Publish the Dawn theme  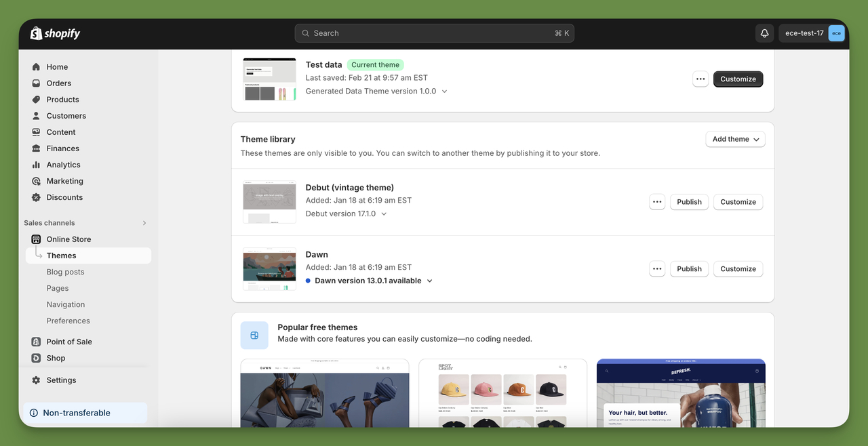click(x=690, y=269)
